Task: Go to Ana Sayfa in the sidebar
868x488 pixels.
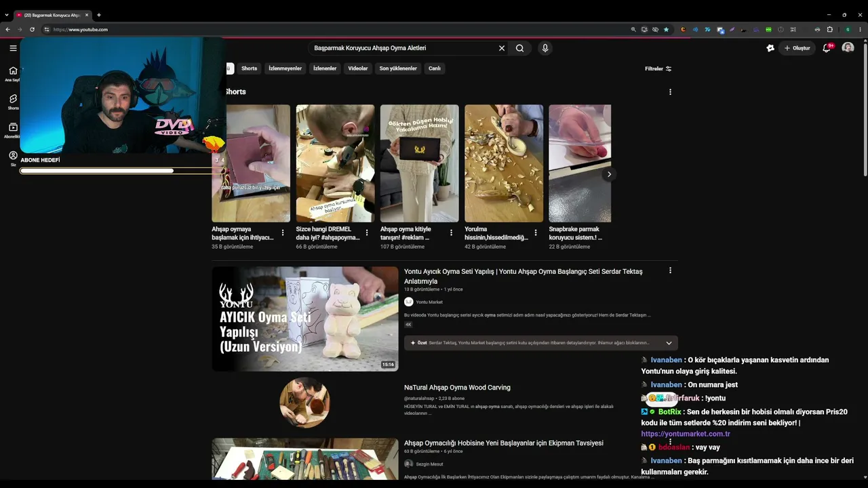Action: pos(13,73)
